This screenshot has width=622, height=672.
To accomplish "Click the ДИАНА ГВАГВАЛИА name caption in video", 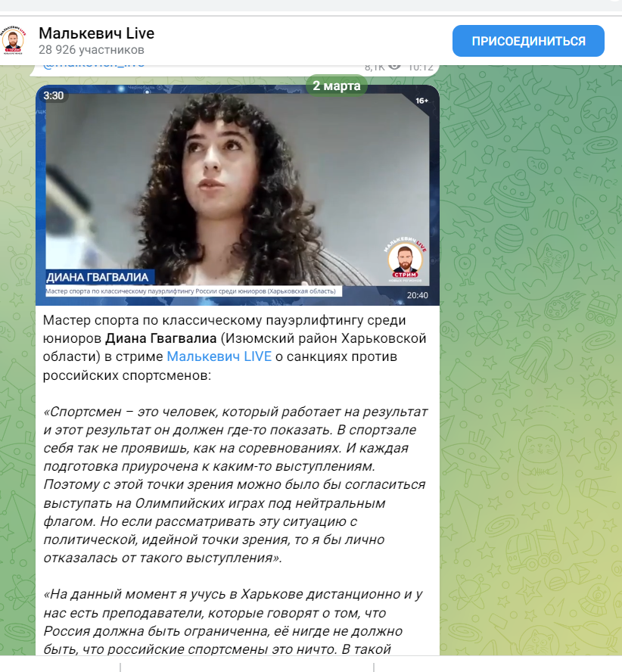I will [x=98, y=277].
